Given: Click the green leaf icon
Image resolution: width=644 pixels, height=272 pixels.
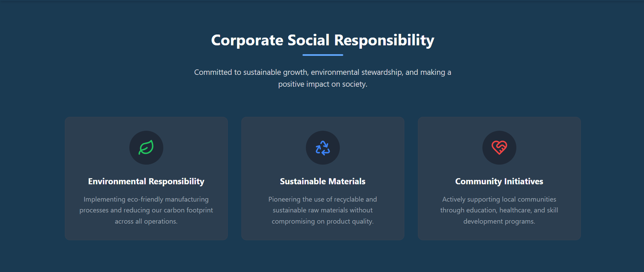Looking at the screenshot, I should [146, 147].
